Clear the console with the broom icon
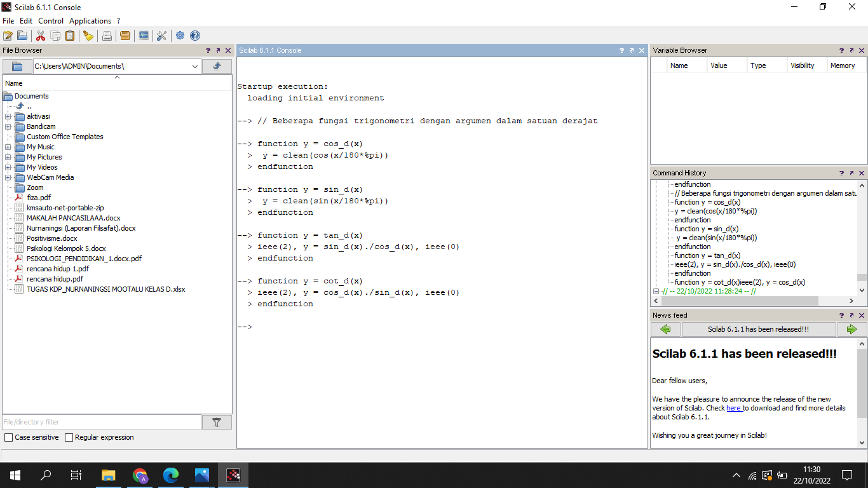This screenshot has width=868, height=488. click(88, 36)
